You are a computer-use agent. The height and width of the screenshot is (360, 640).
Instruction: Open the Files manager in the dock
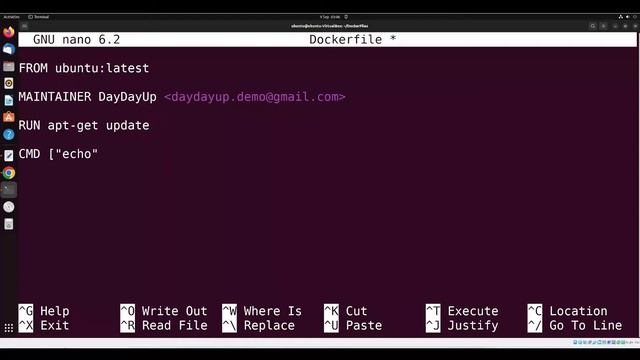pyautogui.click(x=9, y=66)
